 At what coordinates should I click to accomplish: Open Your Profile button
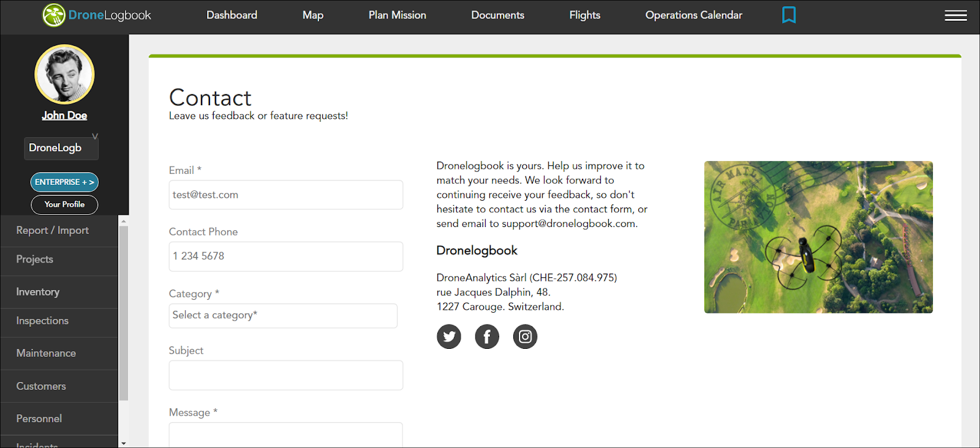click(64, 204)
